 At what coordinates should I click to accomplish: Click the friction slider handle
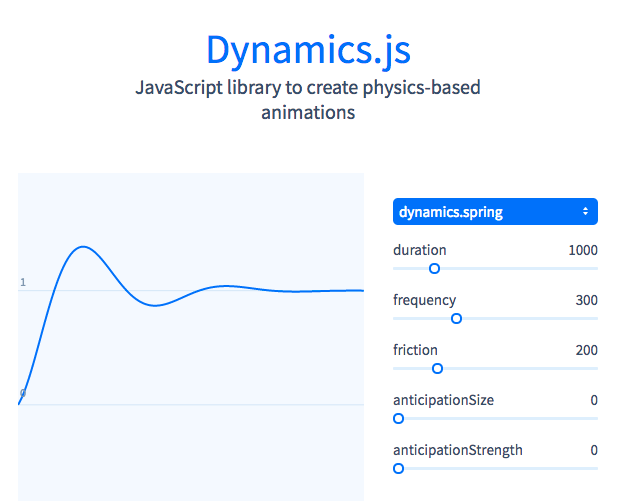point(437,369)
